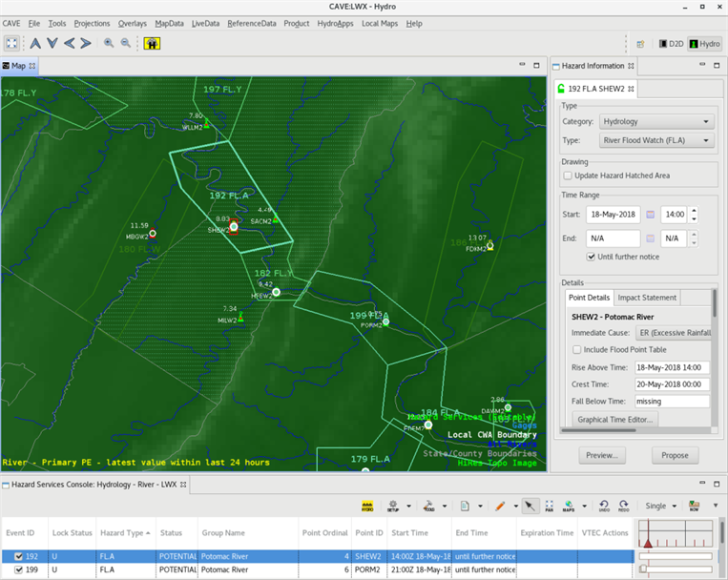Switch to the Impact Statement tab

point(647,298)
